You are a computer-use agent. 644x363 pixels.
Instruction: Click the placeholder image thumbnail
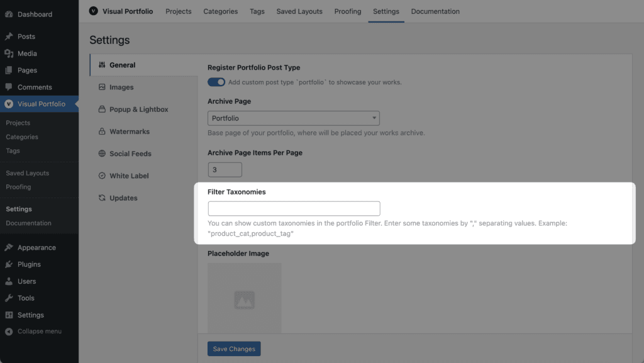(245, 298)
